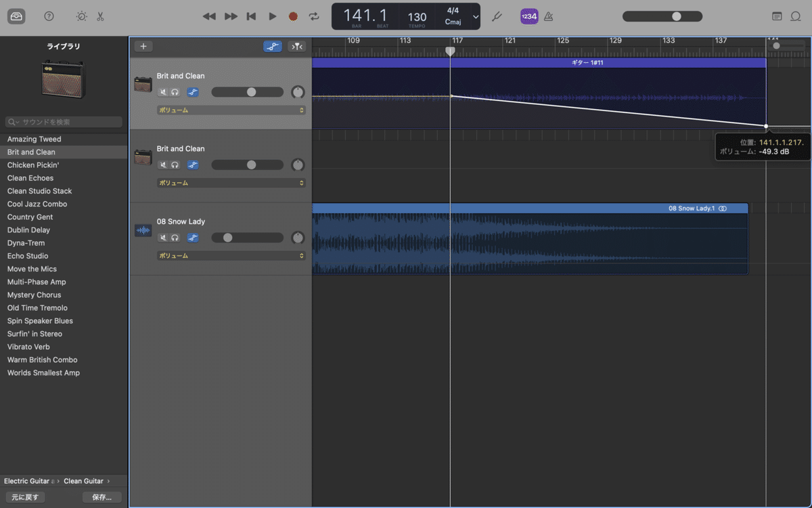Adjust the master volume slider

tap(662, 16)
